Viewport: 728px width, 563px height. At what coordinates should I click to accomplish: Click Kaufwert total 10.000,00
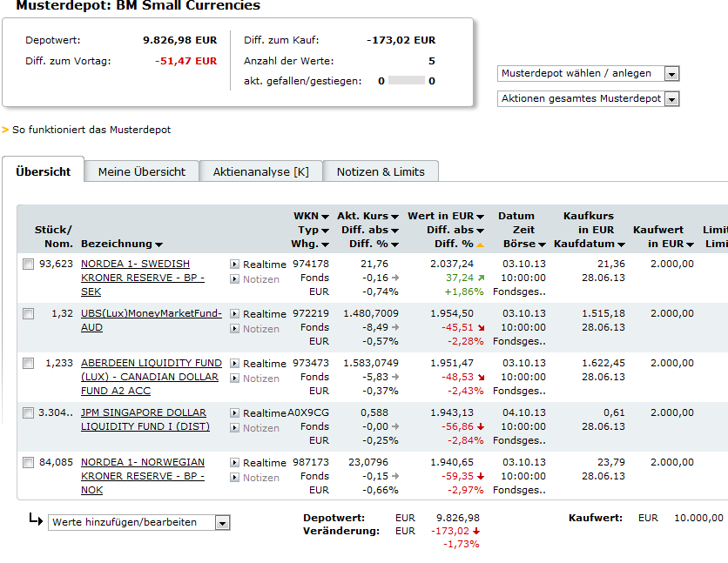coord(698,518)
